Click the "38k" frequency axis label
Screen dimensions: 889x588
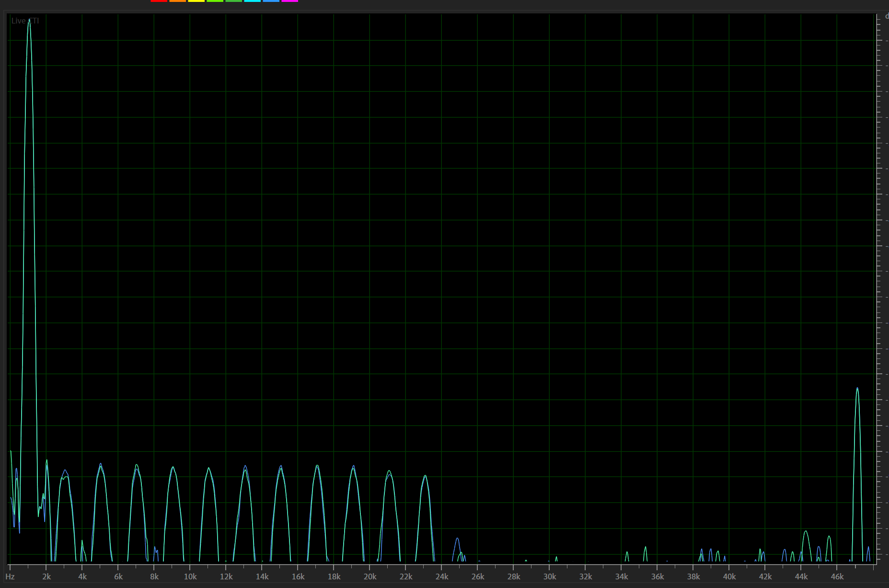pyautogui.click(x=693, y=576)
